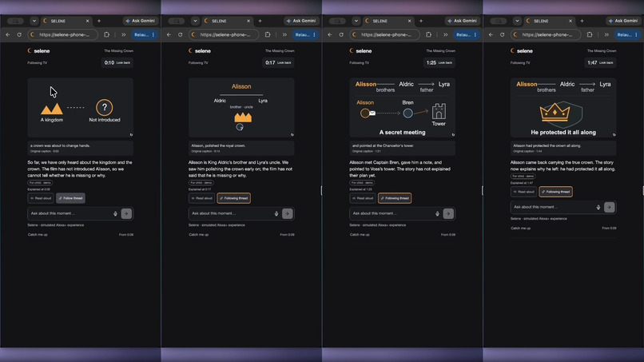Click Ask Gemini in the 1:25 window
Image resolution: width=644 pixels, height=362 pixels.
pyautogui.click(x=463, y=21)
